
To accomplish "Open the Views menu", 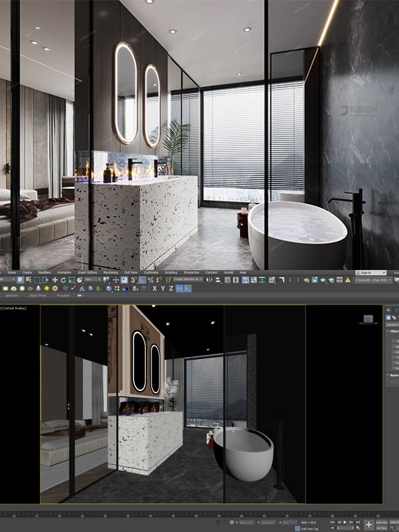I will click(11, 273).
